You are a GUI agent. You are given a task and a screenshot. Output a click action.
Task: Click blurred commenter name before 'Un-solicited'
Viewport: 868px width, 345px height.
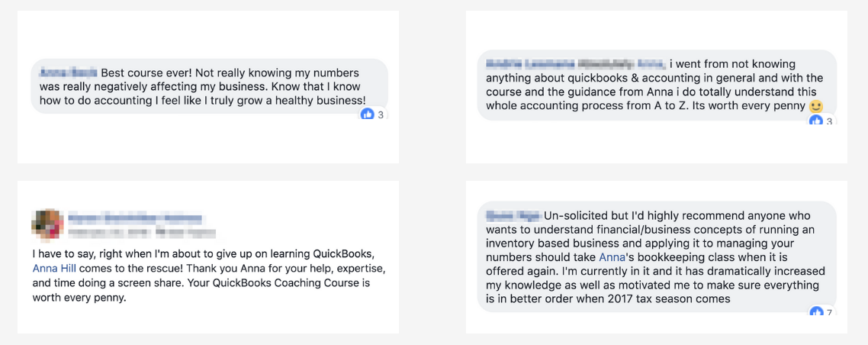coord(513,215)
